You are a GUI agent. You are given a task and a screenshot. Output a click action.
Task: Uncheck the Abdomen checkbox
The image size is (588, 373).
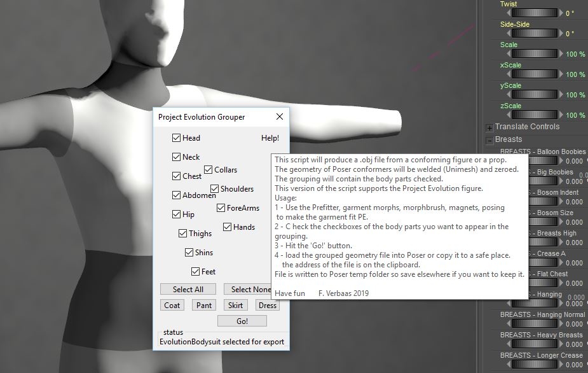coord(176,195)
